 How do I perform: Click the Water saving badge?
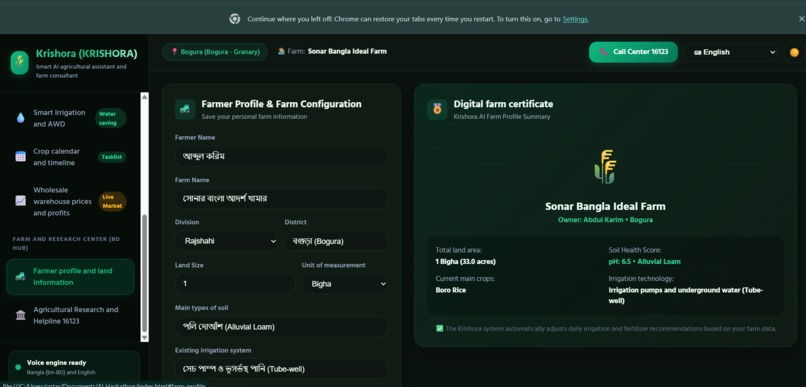tap(110, 118)
